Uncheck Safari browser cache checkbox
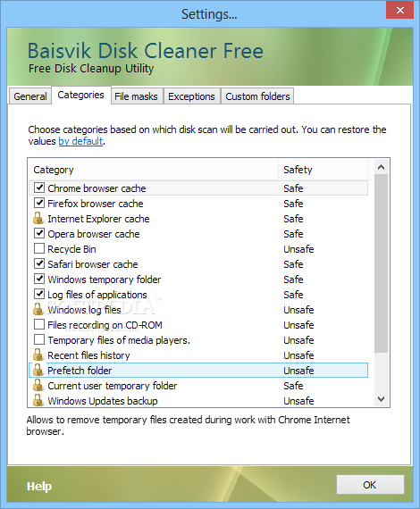 (39, 263)
